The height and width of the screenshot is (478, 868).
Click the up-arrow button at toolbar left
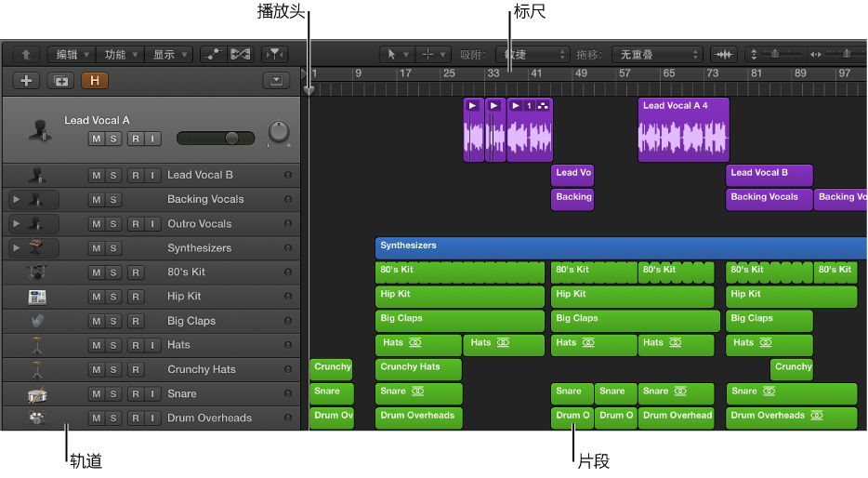pos(26,55)
